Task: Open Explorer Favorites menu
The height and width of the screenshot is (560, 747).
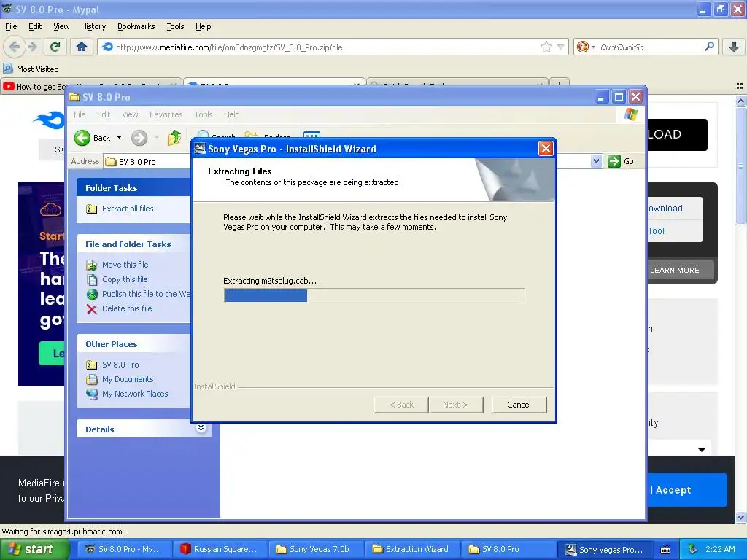Action: 166,114
